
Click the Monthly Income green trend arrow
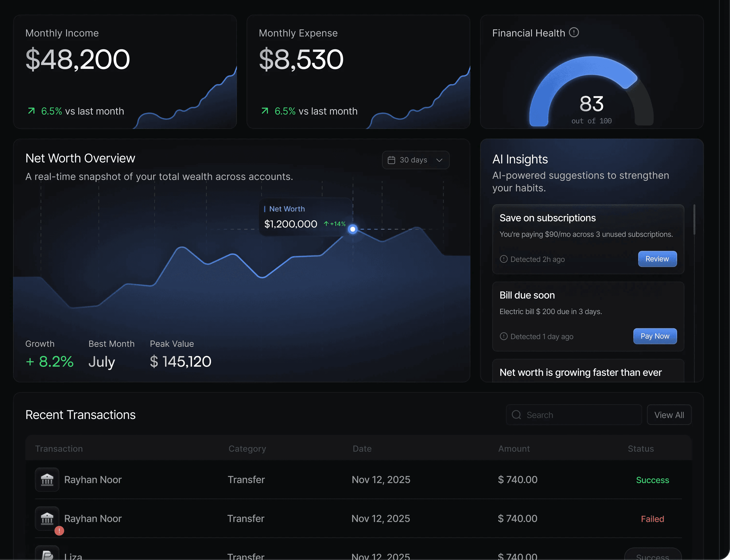(x=31, y=111)
